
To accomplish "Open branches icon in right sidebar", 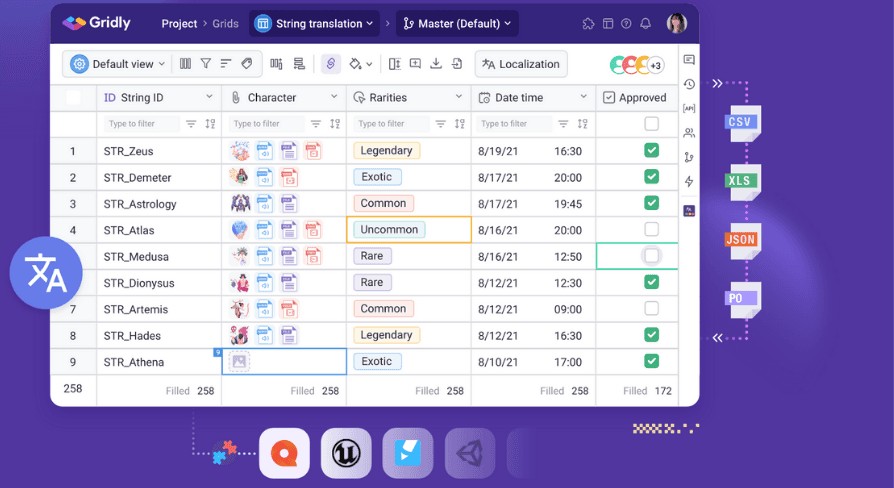I will [x=689, y=157].
